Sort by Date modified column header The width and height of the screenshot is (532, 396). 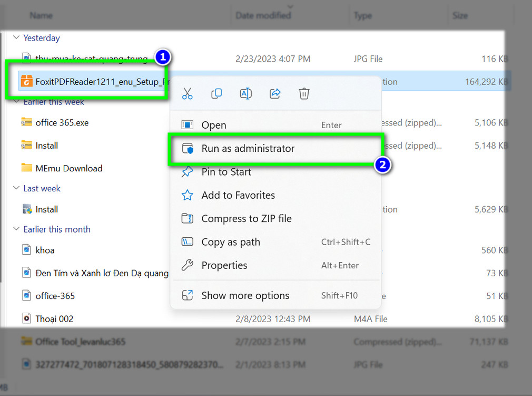(263, 15)
